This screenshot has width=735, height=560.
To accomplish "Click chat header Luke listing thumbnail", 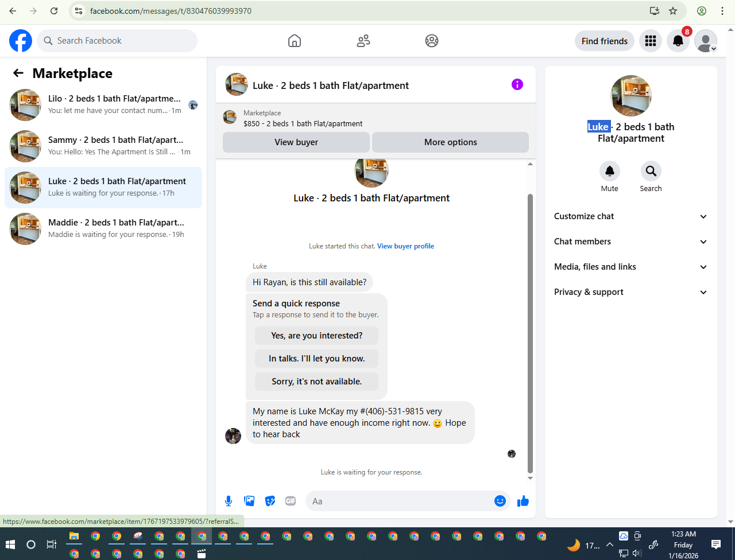I will tap(237, 84).
